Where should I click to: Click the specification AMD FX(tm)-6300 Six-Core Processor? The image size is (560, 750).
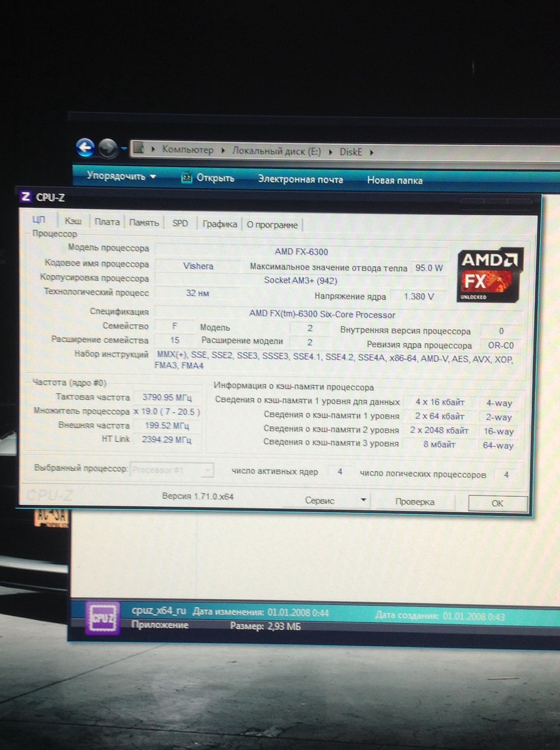click(x=322, y=315)
